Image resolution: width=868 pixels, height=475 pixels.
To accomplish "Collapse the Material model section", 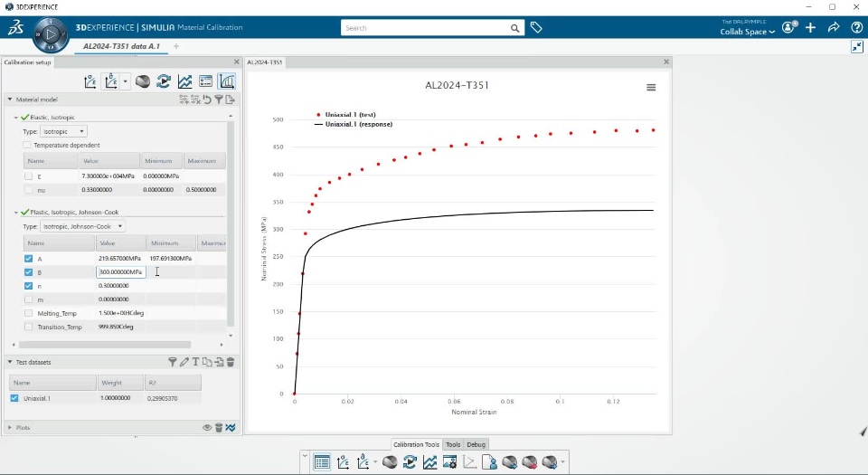I will click(x=9, y=100).
